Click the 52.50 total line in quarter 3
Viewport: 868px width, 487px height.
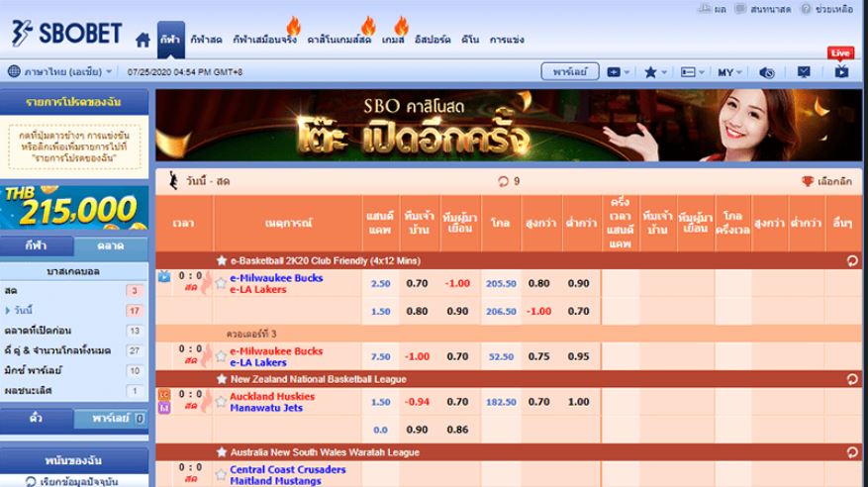click(502, 357)
